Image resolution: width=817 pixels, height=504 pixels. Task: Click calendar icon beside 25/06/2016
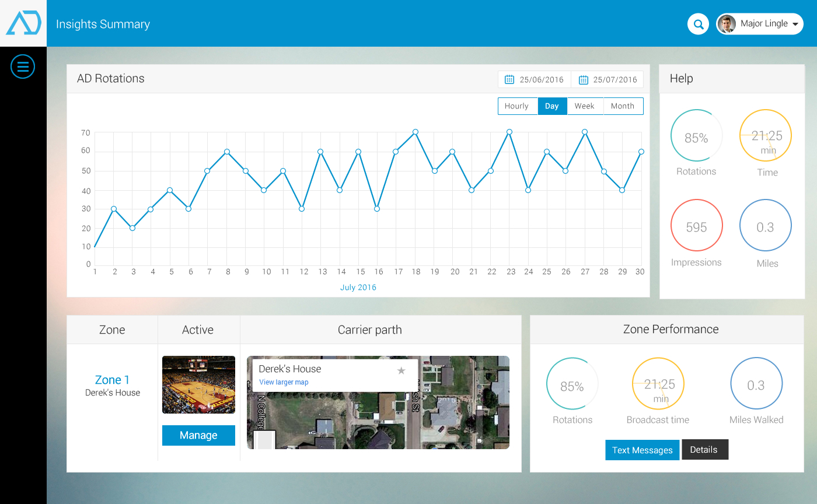point(509,79)
